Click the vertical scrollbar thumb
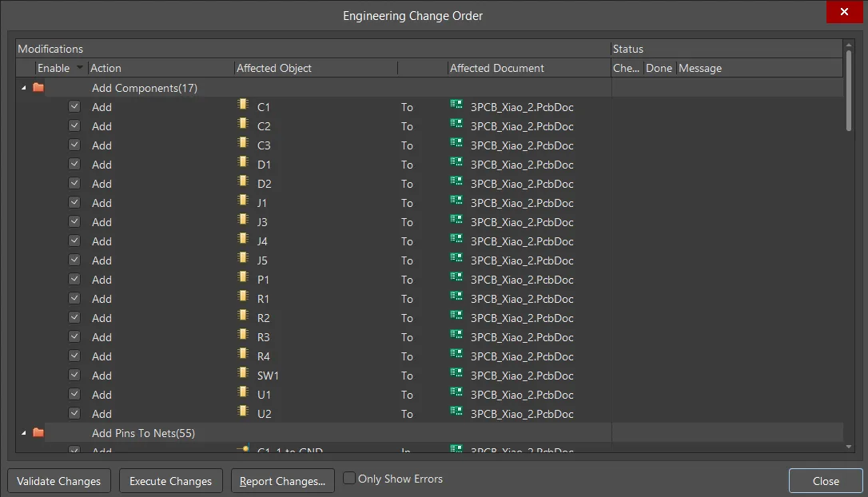Viewport: 868px width, 497px height. [x=849, y=92]
